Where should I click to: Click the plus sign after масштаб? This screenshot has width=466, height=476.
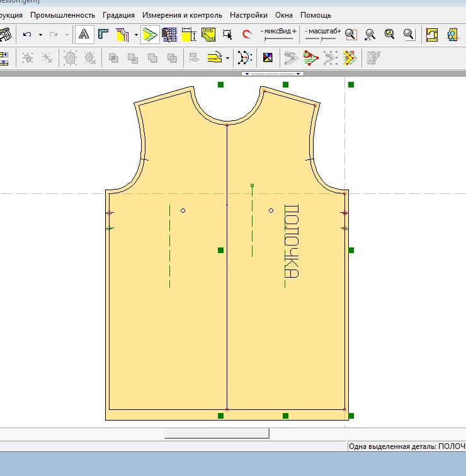click(339, 31)
